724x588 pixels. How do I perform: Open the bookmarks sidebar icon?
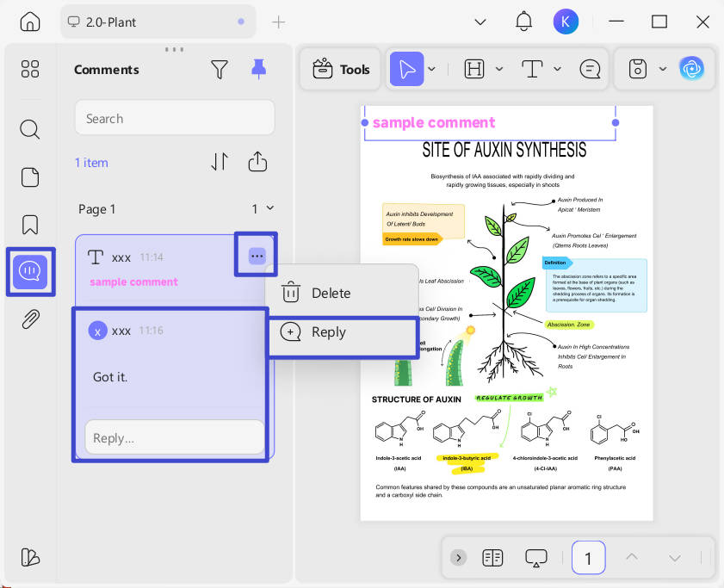(x=30, y=225)
